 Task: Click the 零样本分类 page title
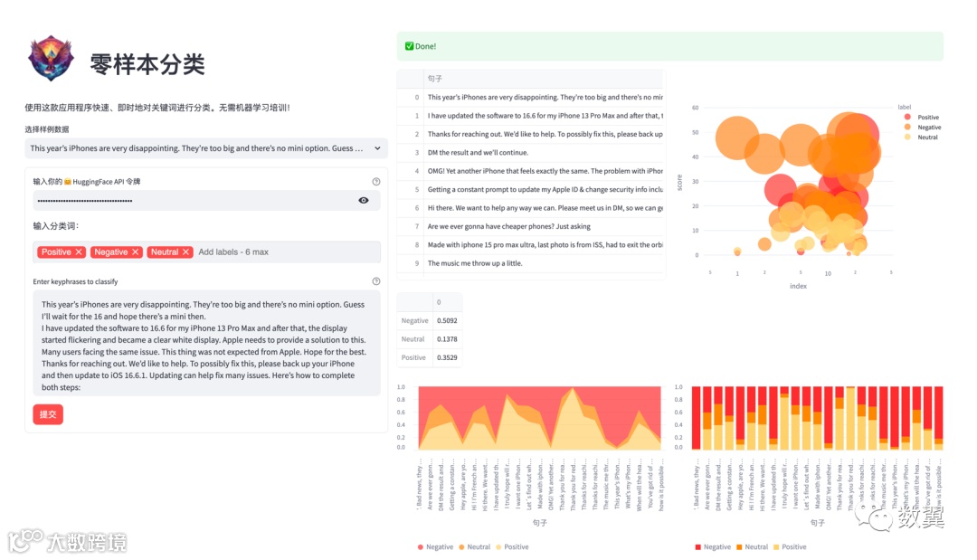coord(147,64)
